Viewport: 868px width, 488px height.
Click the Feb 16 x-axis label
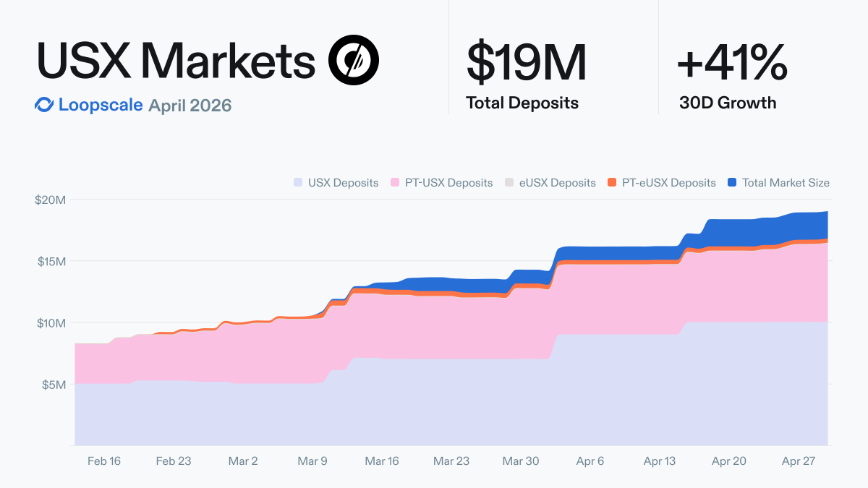pyautogui.click(x=104, y=461)
